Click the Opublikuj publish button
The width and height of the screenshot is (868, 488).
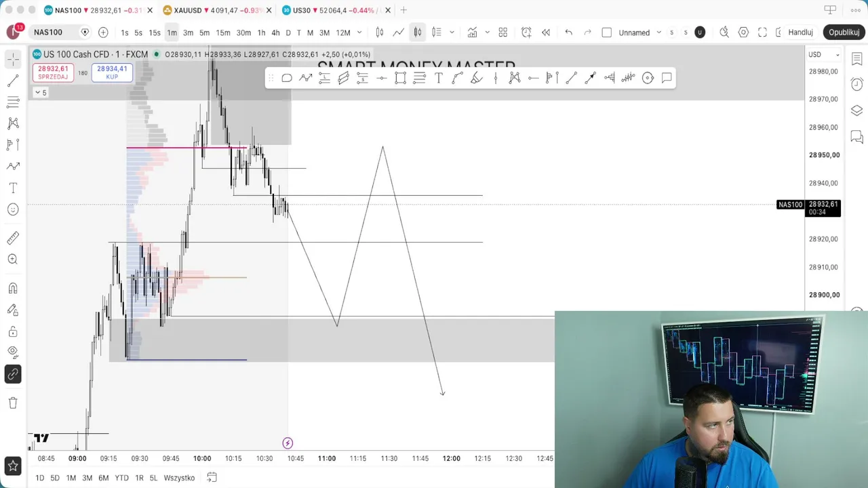pos(844,33)
